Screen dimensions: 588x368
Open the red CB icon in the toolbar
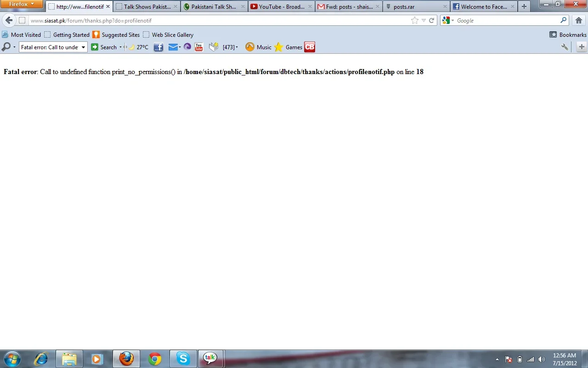pyautogui.click(x=310, y=47)
